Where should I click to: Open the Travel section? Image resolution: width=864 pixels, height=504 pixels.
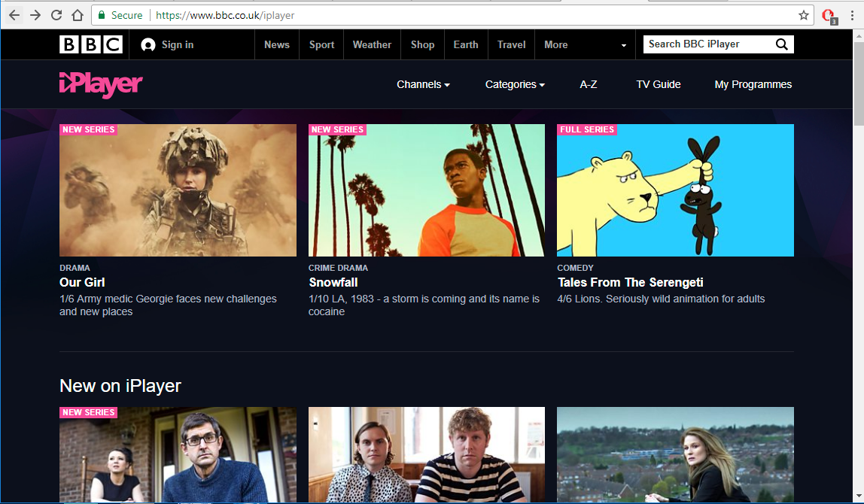click(511, 44)
